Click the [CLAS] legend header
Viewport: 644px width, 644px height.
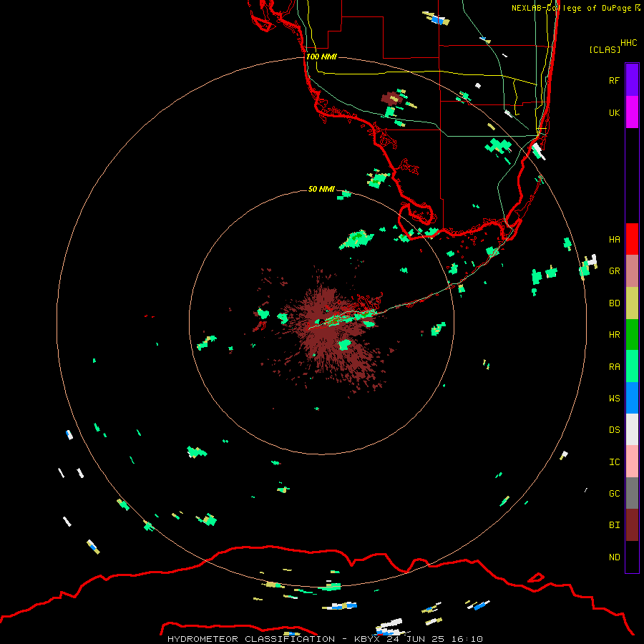[x=605, y=49]
